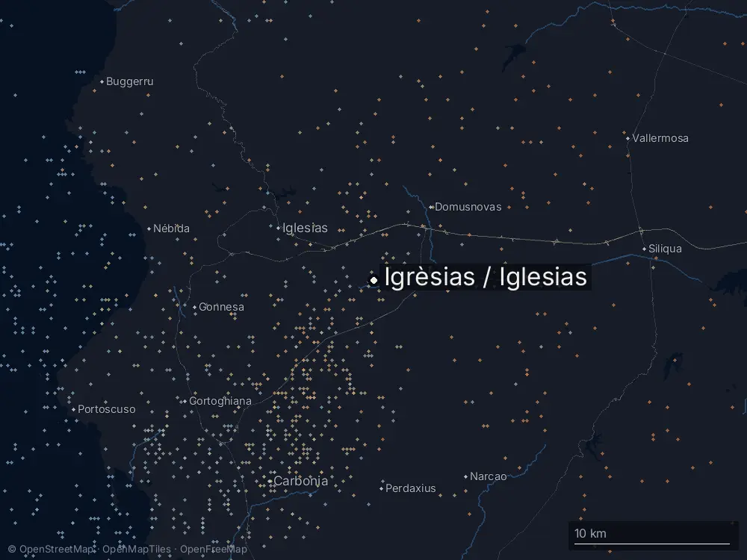
Task: Click the Buggerru town label
Action: coord(129,81)
